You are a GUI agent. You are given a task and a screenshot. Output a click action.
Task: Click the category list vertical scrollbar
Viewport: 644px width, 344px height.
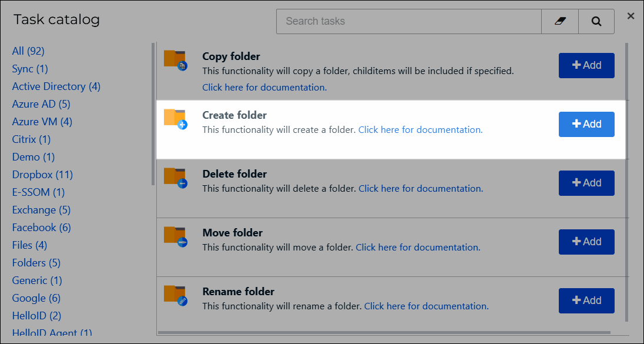point(153,114)
